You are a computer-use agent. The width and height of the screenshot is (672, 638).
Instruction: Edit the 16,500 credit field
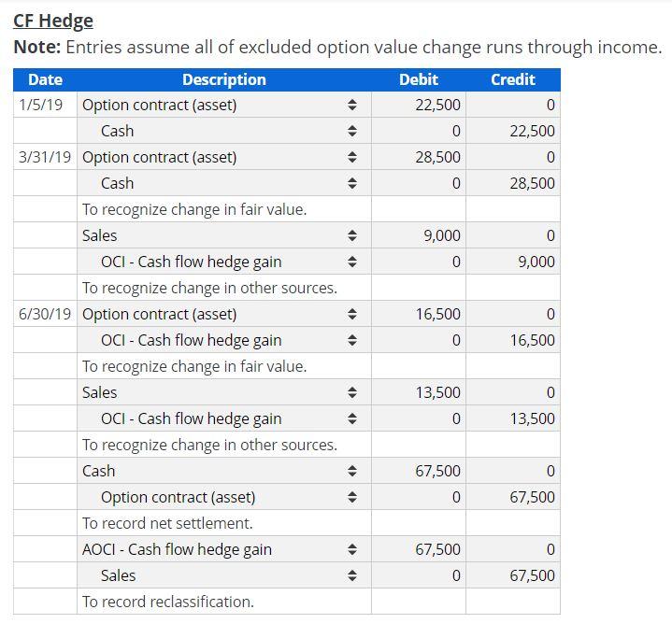pos(513,340)
